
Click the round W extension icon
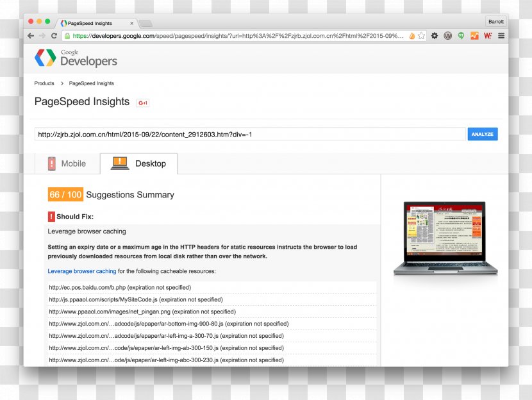(x=448, y=36)
